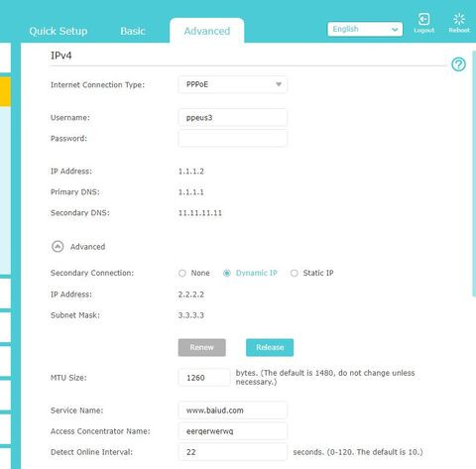Click the Primary DNS value 1.1.1.1
476x469 pixels.
click(x=191, y=192)
